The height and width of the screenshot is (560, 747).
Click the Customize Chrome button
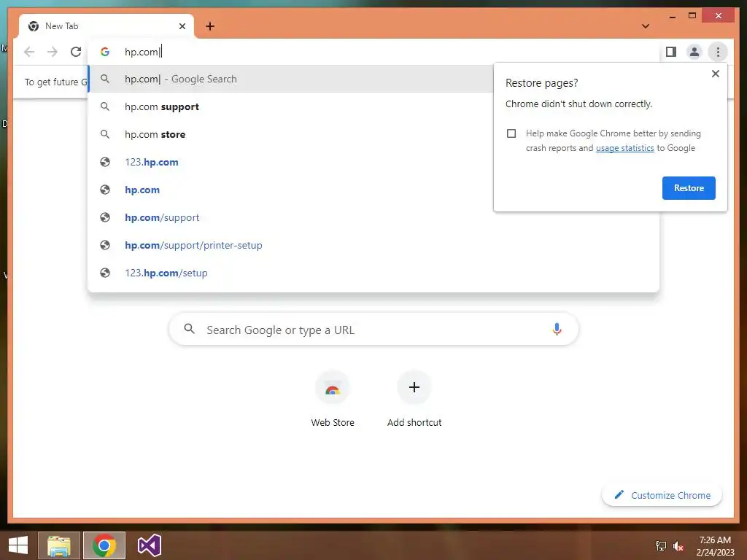tap(662, 495)
